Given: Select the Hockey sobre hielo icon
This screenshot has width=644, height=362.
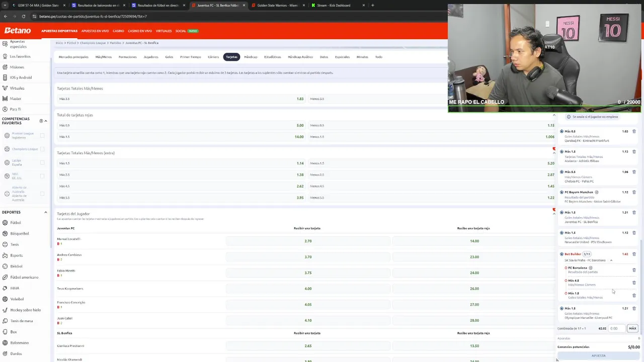Looking at the screenshot, I should pyautogui.click(x=5, y=310).
